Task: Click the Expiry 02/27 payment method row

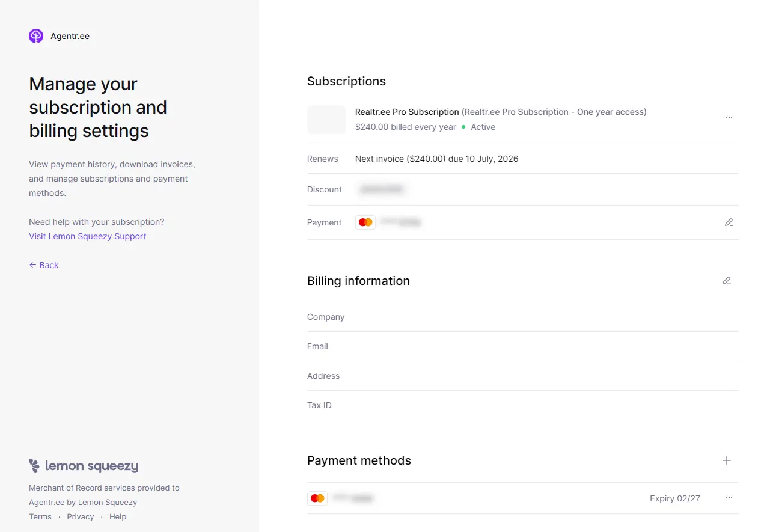Action: click(674, 498)
